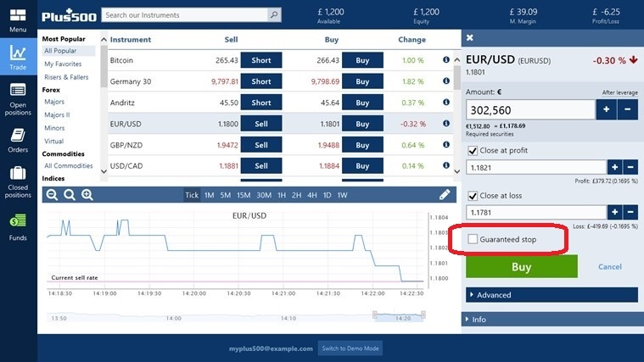Show info icon for Bitcoin row

pos(446,60)
